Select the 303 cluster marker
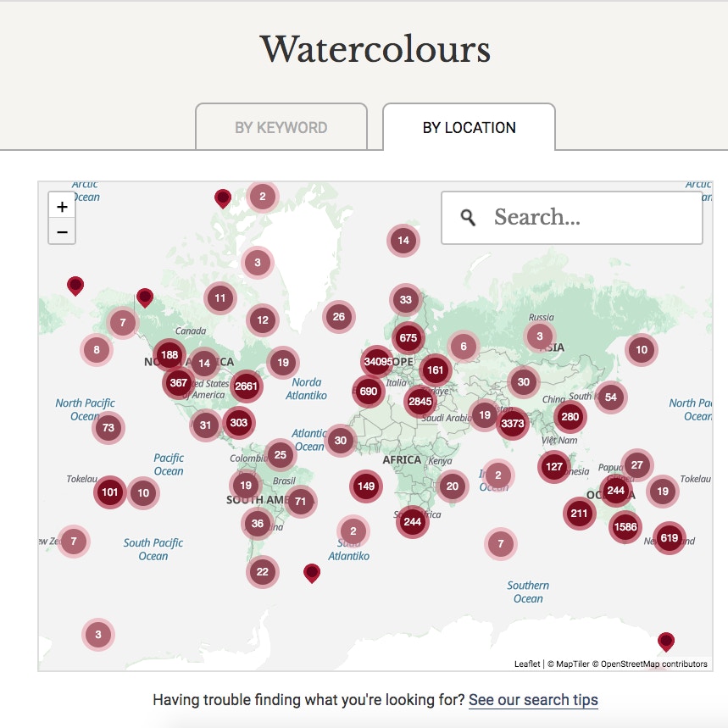The width and height of the screenshot is (728, 728). tap(239, 423)
